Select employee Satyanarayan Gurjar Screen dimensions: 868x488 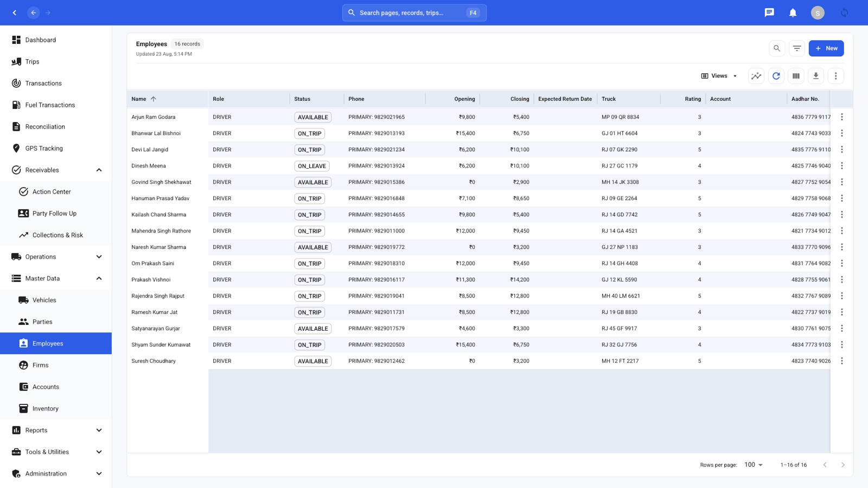tap(156, 329)
